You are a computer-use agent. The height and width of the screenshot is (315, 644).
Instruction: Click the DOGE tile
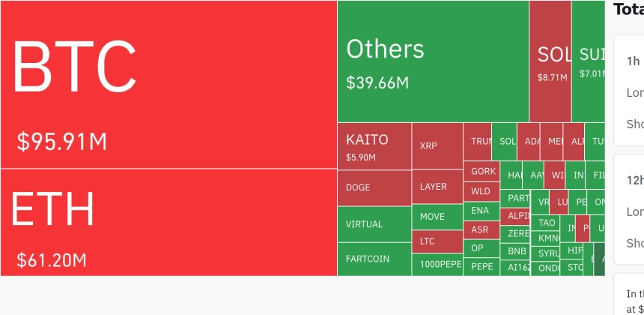click(374, 188)
